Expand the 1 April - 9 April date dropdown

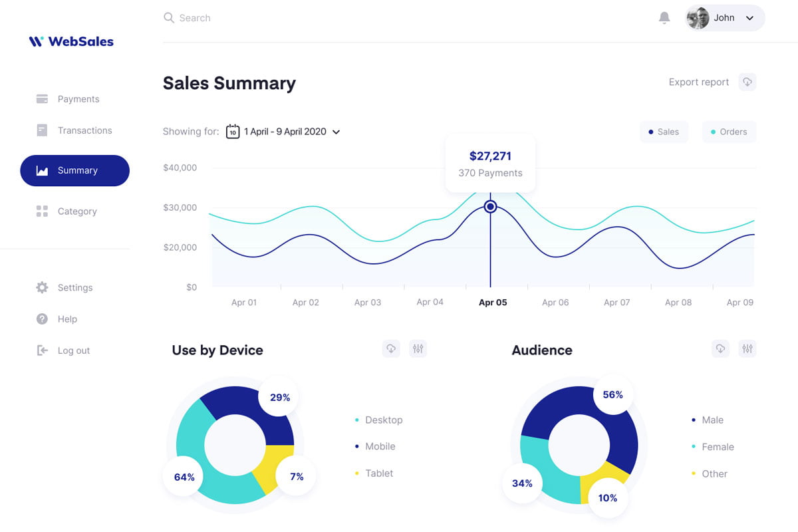point(336,132)
